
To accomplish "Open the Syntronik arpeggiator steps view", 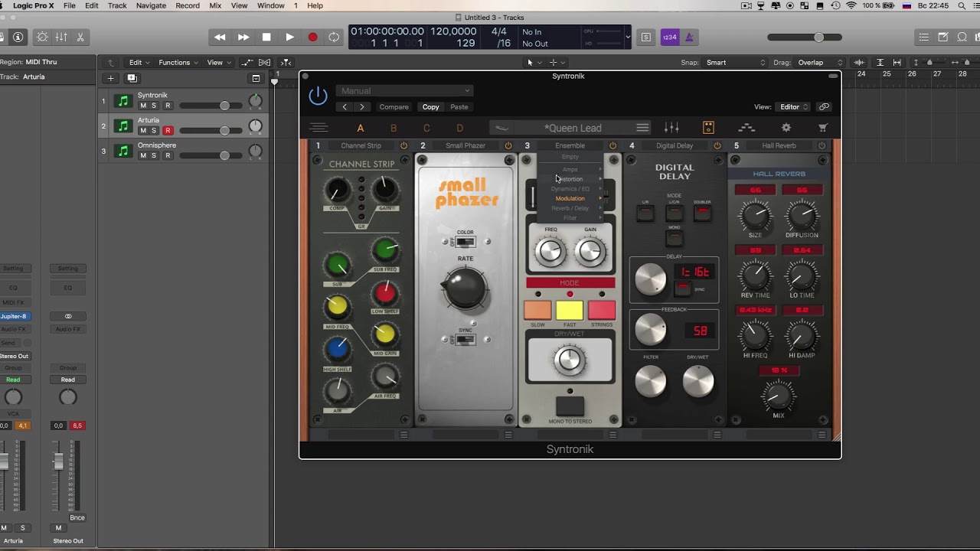I will point(746,128).
